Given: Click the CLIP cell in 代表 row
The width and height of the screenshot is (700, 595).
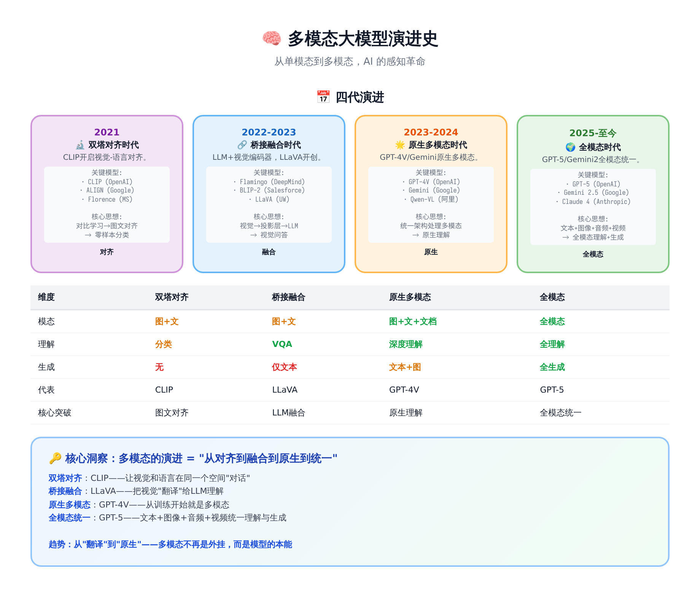Looking at the screenshot, I should (164, 390).
